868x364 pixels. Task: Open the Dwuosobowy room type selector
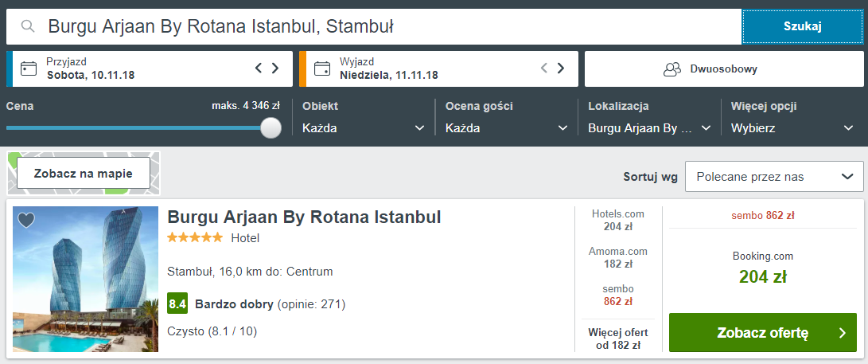tap(711, 68)
